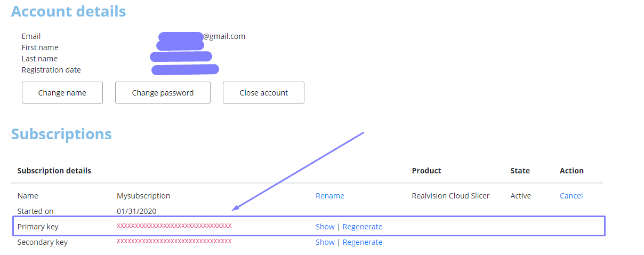This screenshot has height=255, width=644.
Task: Rename the Mysubscription subscription
Action: [329, 196]
